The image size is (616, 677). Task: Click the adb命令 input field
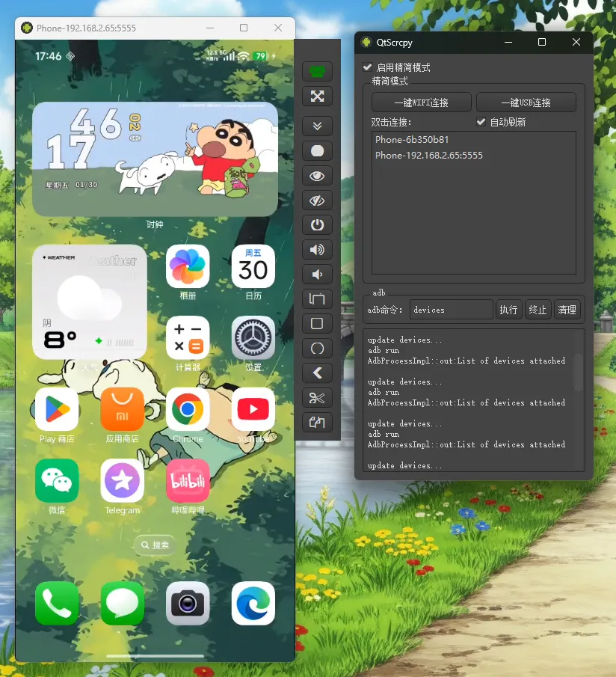click(452, 310)
